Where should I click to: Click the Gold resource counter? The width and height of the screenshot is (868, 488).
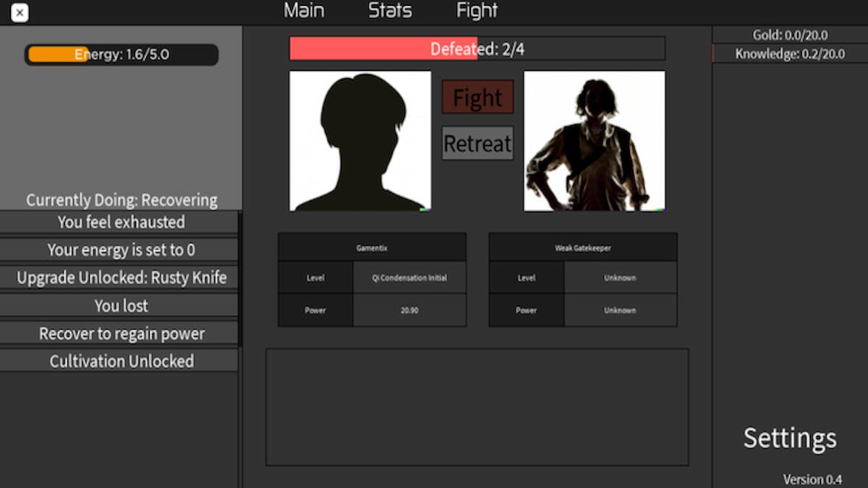tap(790, 35)
